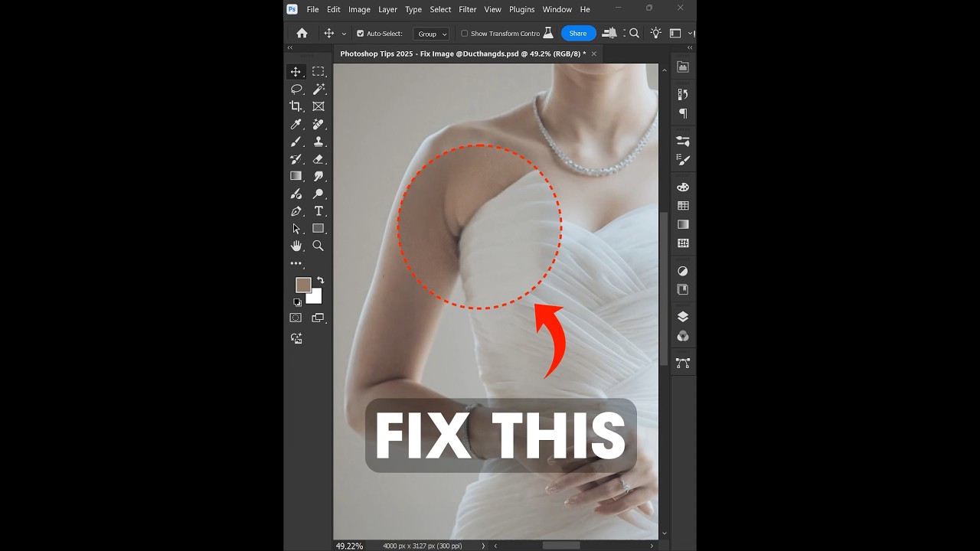Select the Magic Wand tool
The width and height of the screenshot is (980, 551).
[318, 89]
